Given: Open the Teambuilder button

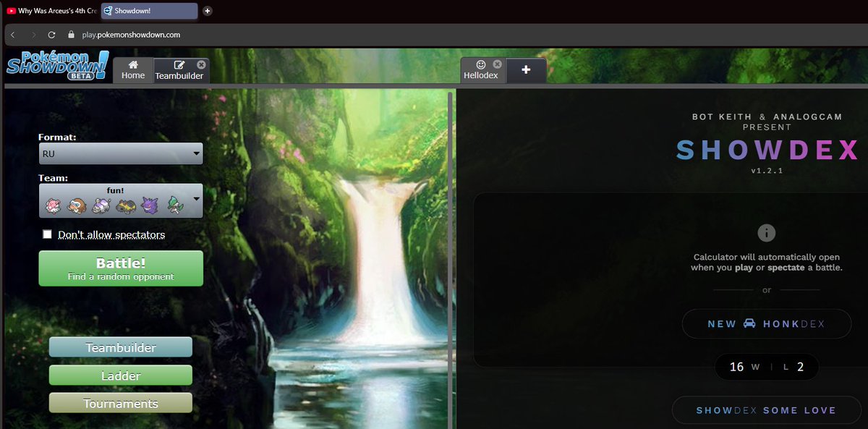Looking at the screenshot, I should pyautogui.click(x=121, y=347).
